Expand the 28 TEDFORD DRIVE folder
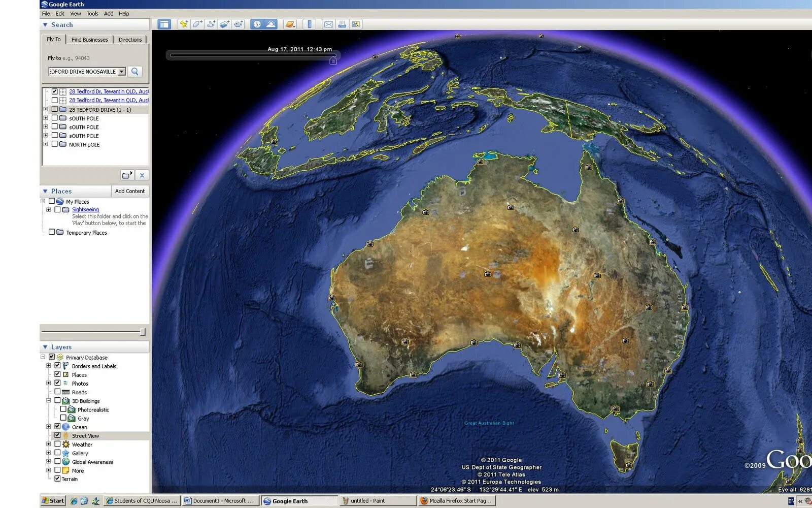812x508 pixels. [46, 109]
